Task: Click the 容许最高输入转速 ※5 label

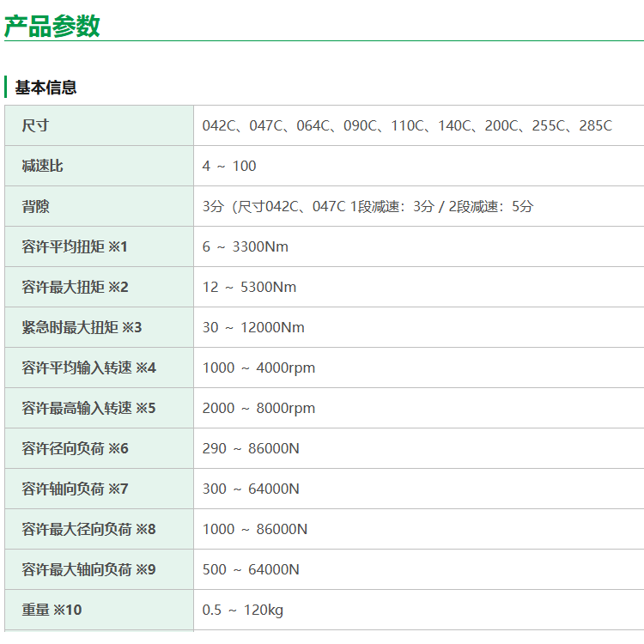Action: (x=88, y=408)
